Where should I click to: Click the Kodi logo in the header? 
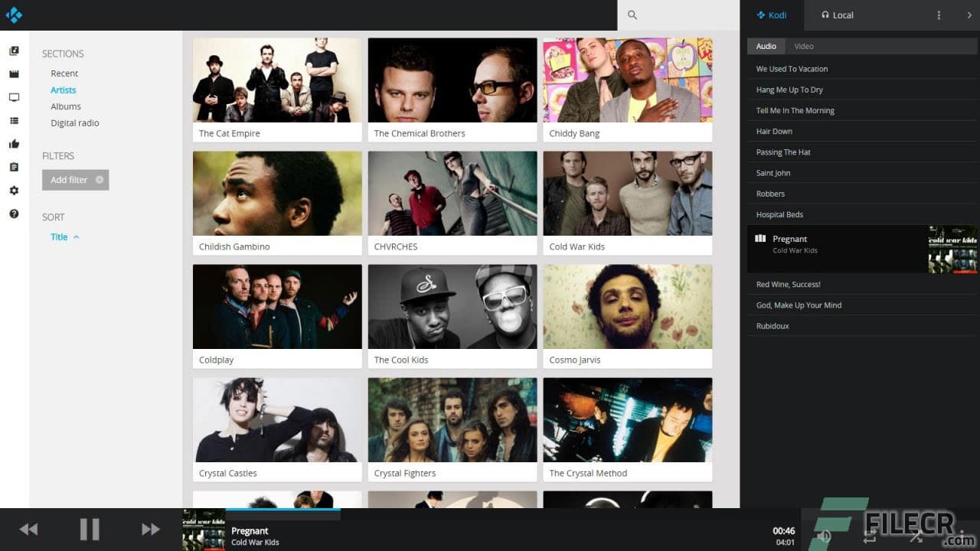pyautogui.click(x=14, y=15)
